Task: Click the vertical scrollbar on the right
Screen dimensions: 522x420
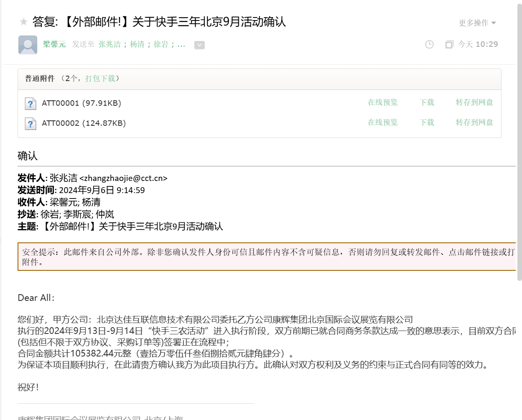Action: coord(519,142)
